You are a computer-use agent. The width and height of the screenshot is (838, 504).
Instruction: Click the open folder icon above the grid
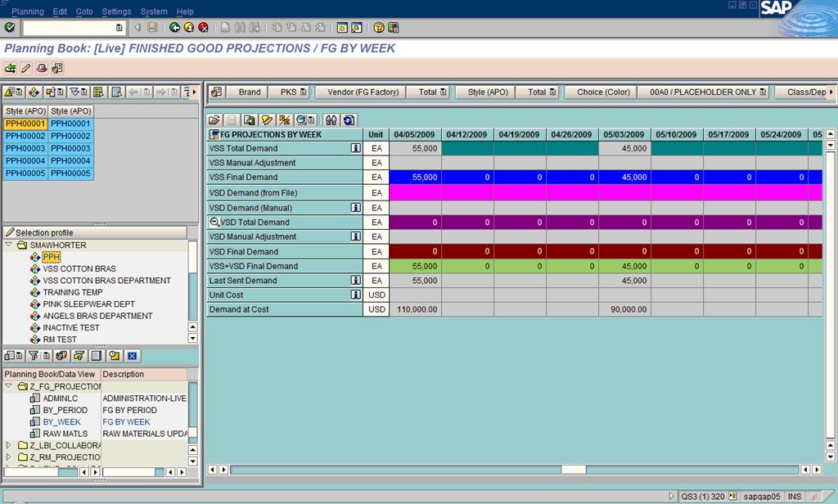click(214, 120)
